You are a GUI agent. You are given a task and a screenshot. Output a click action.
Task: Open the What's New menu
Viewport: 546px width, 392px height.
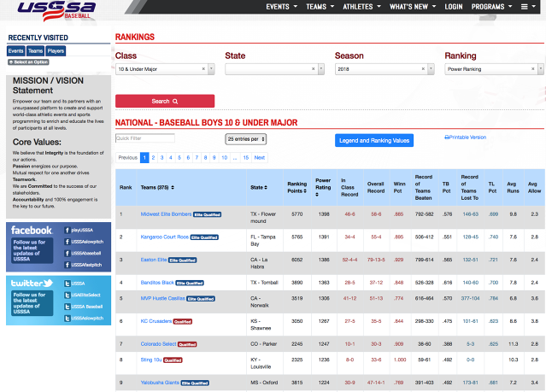[x=413, y=7]
